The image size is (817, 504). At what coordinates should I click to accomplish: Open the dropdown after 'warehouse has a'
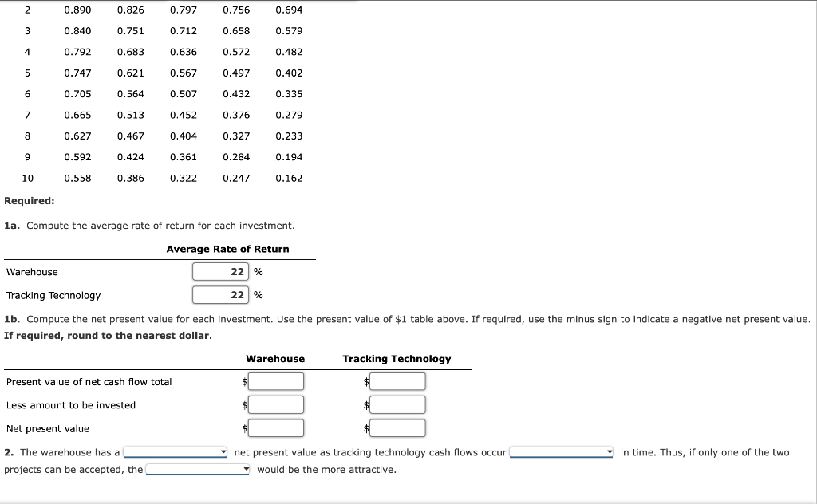click(x=174, y=452)
